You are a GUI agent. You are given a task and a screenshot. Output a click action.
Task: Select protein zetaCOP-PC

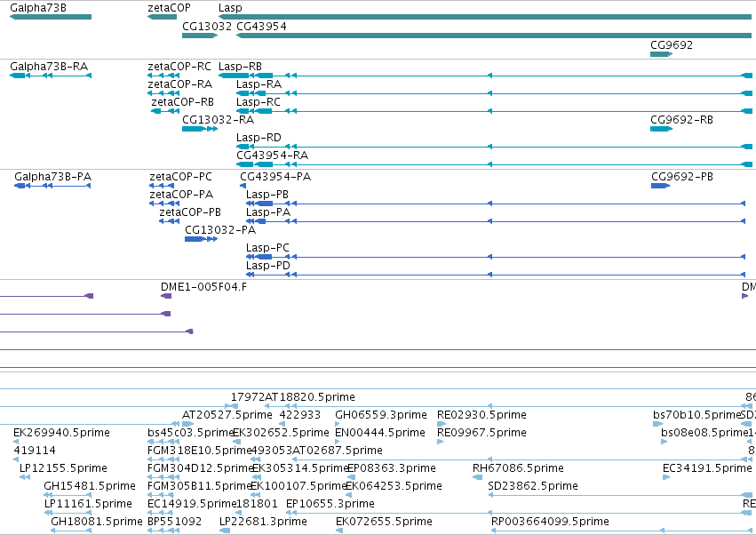162,186
